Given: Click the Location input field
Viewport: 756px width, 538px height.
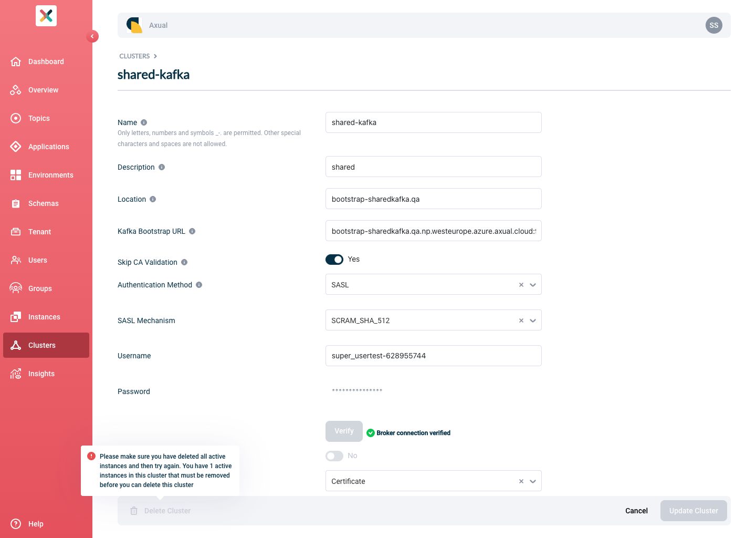Looking at the screenshot, I should click(434, 199).
